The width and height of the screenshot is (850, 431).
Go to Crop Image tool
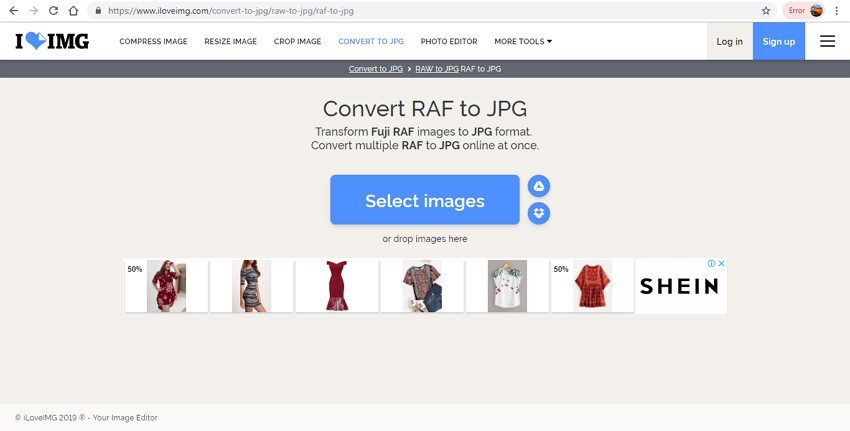pos(297,42)
